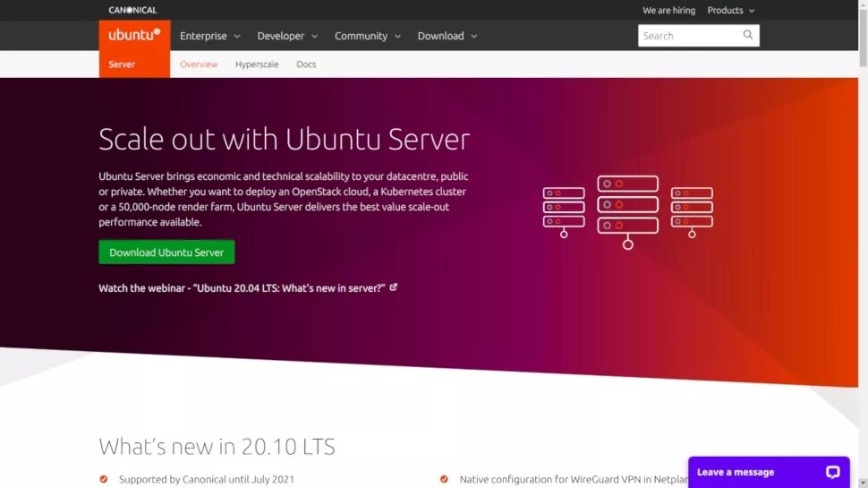Image resolution: width=868 pixels, height=488 pixels.
Task: Click 'Supported by Canonical until July 2021' text
Action: (x=207, y=479)
